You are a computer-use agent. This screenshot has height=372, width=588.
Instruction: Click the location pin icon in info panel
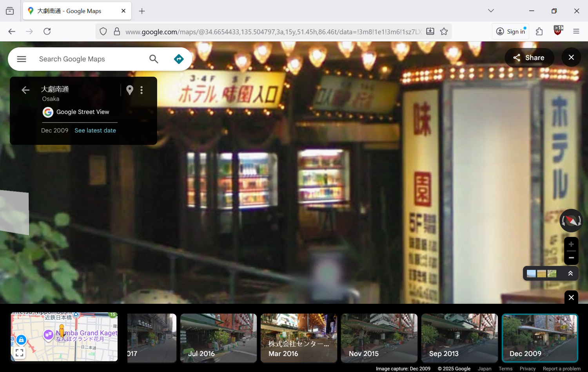(x=130, y=90)
